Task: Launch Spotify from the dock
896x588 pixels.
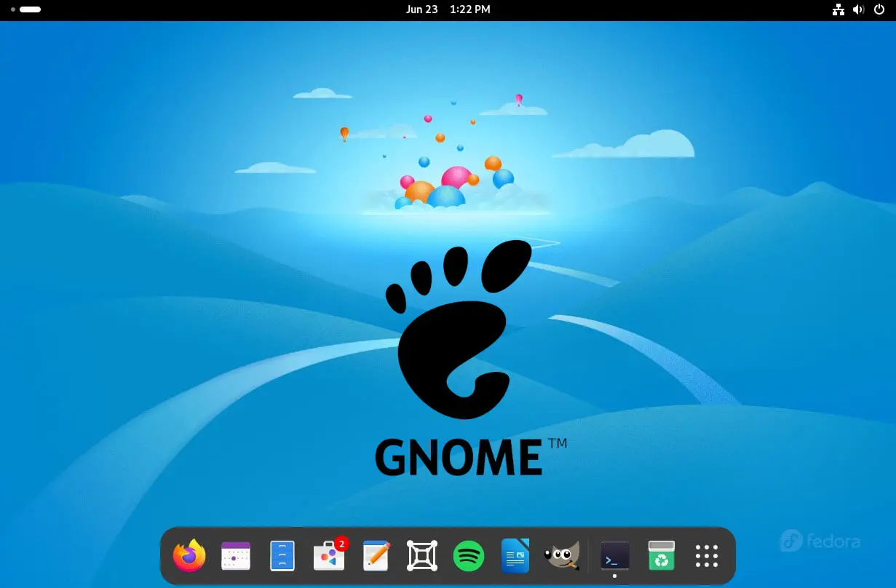Action: (x=469, y=556)
